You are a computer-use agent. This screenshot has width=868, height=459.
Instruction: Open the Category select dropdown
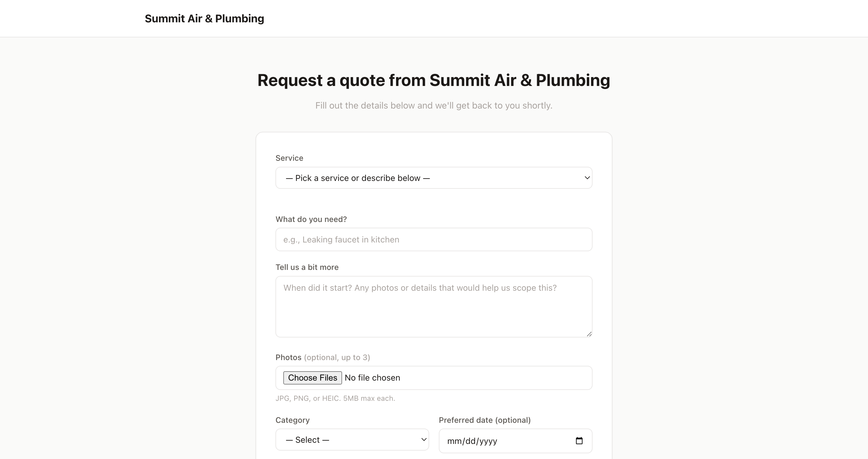click(352, 440)
